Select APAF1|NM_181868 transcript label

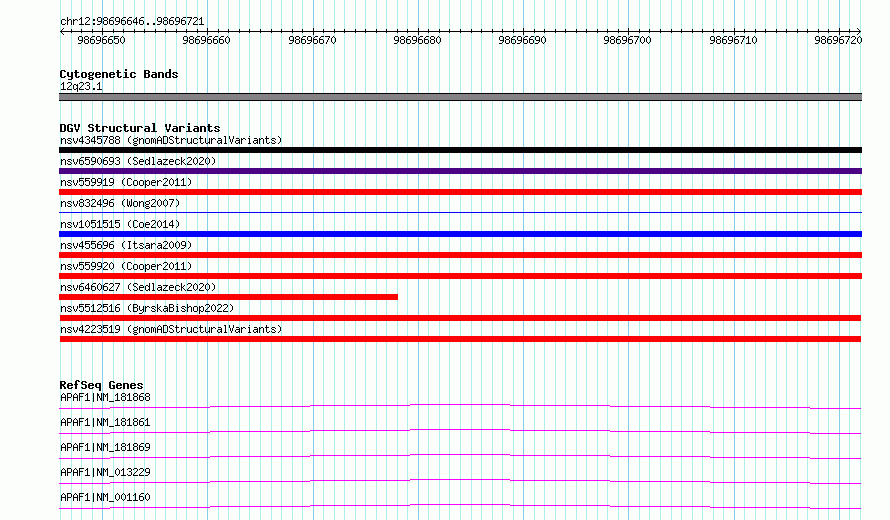coord(105,397)
